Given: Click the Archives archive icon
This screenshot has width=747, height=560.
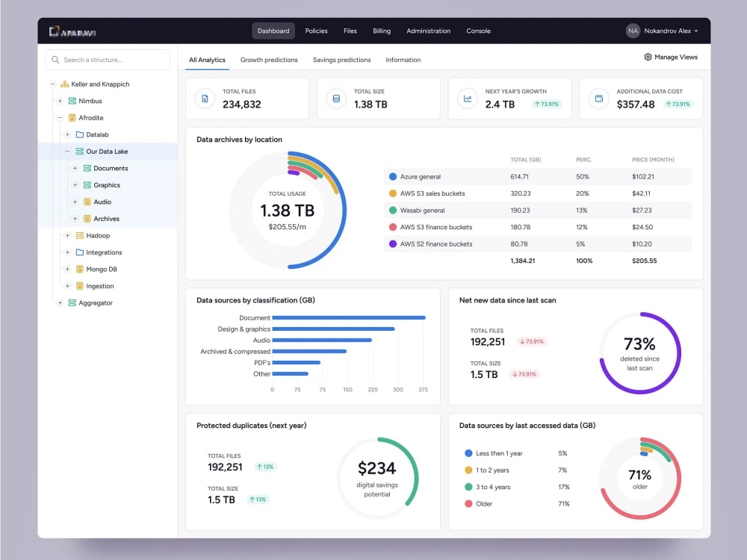Looking at the screenshot, I should click(87, 219).
